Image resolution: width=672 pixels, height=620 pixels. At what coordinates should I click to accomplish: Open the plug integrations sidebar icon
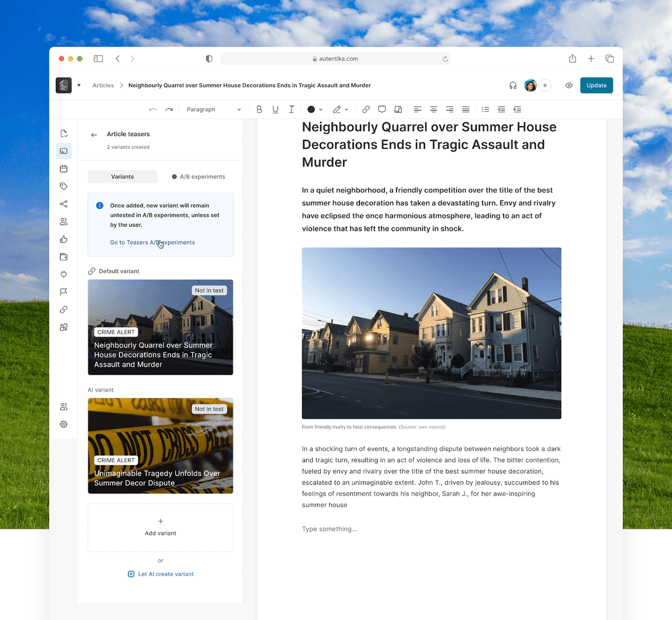pyautogui.click(x=64, y=274)
